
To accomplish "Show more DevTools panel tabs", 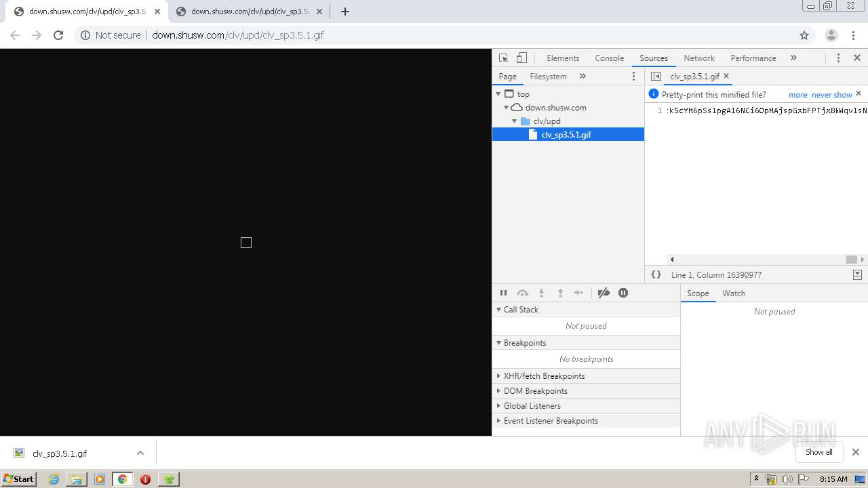I will pyautogui.click(x=793, y=58).
